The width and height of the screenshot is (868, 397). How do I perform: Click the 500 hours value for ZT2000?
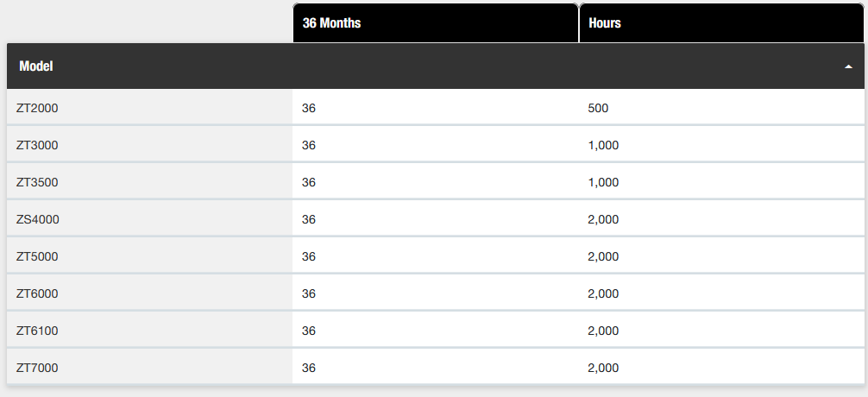tap(598, 108)
